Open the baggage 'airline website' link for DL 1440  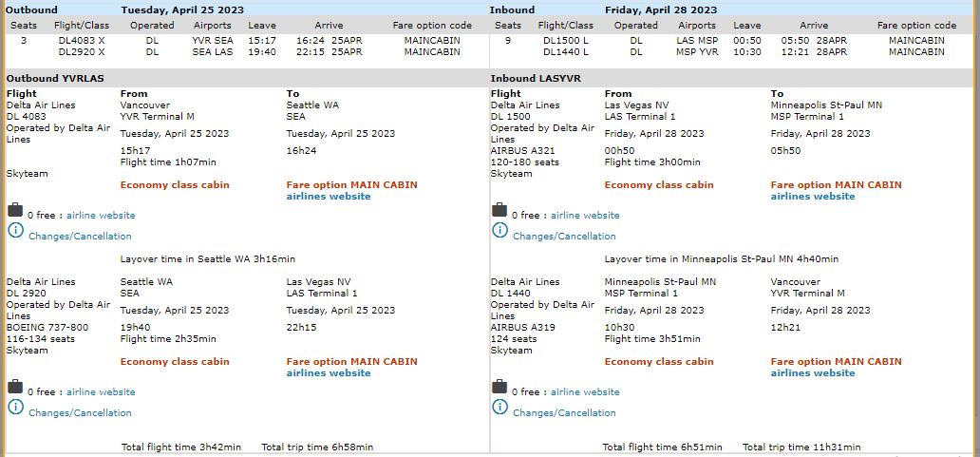pos(585,392)
